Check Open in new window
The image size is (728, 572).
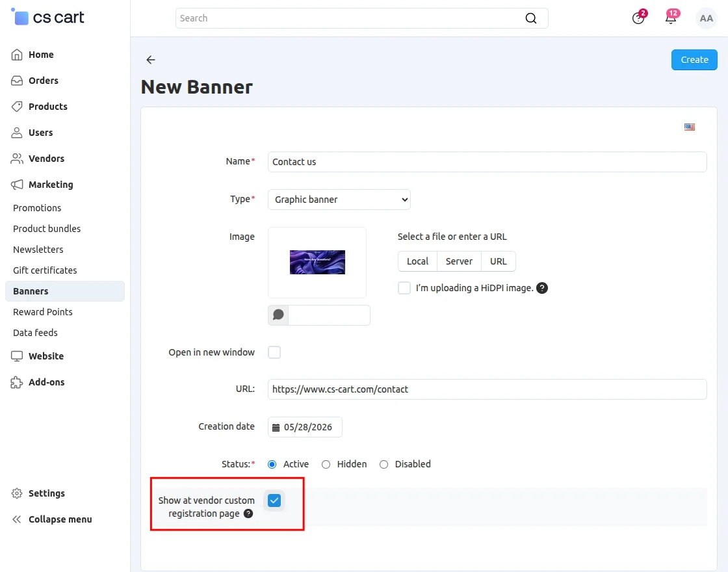tap(274, 352)
